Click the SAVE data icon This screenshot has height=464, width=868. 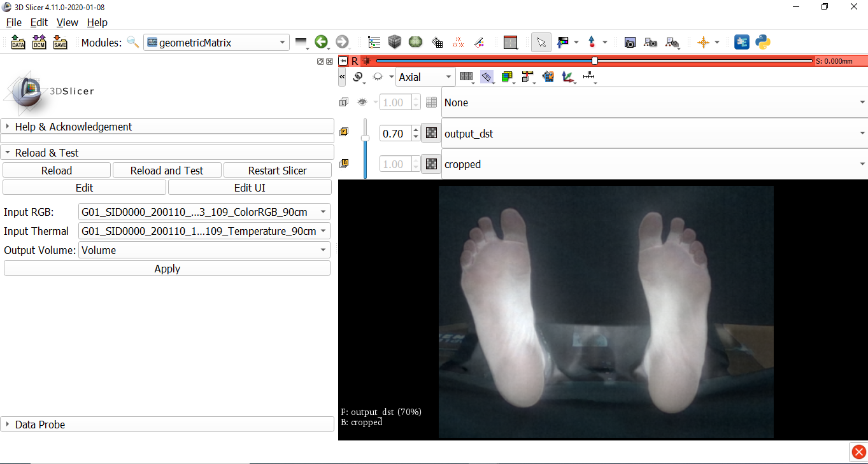click(60, 43)
